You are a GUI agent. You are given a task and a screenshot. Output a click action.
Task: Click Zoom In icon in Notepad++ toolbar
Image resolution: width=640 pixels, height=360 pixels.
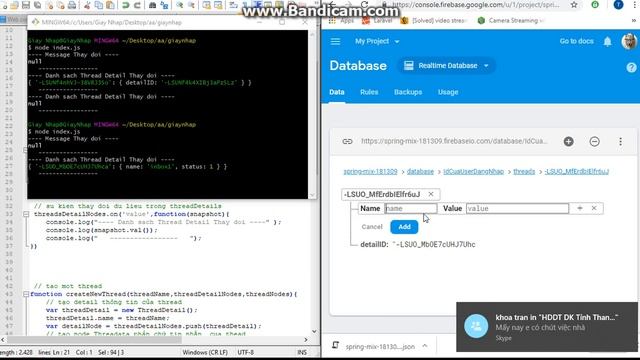tap(179, 5)
